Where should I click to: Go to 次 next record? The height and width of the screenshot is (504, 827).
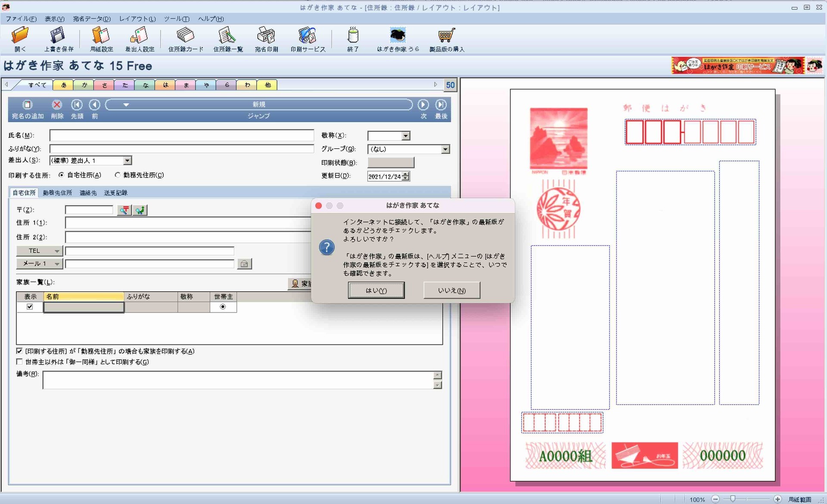tap(423, 109)
